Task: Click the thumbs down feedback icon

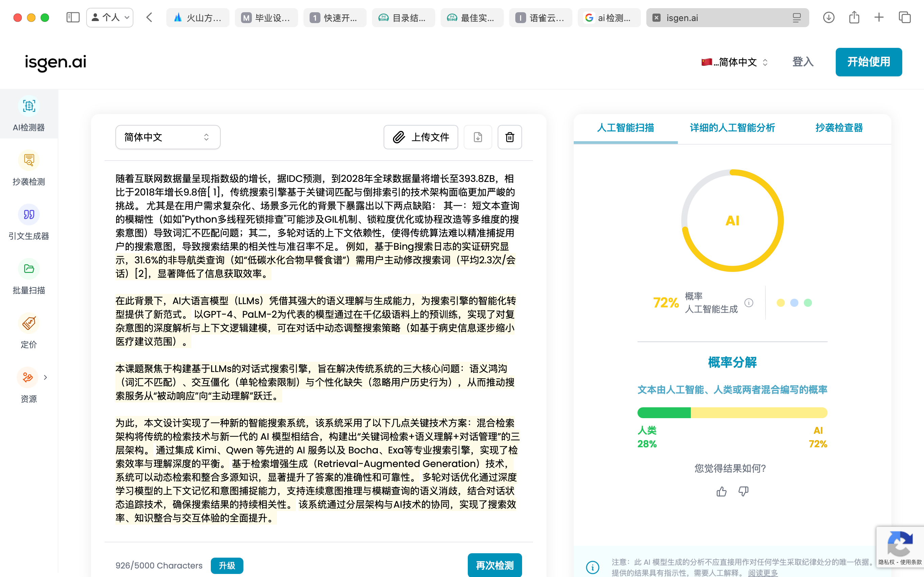Action: (743, 491)
